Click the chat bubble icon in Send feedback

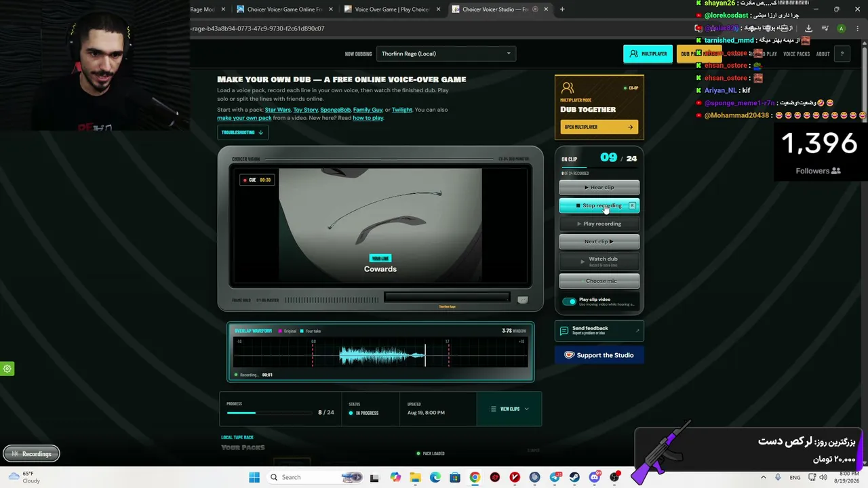[x=564, y=331]
